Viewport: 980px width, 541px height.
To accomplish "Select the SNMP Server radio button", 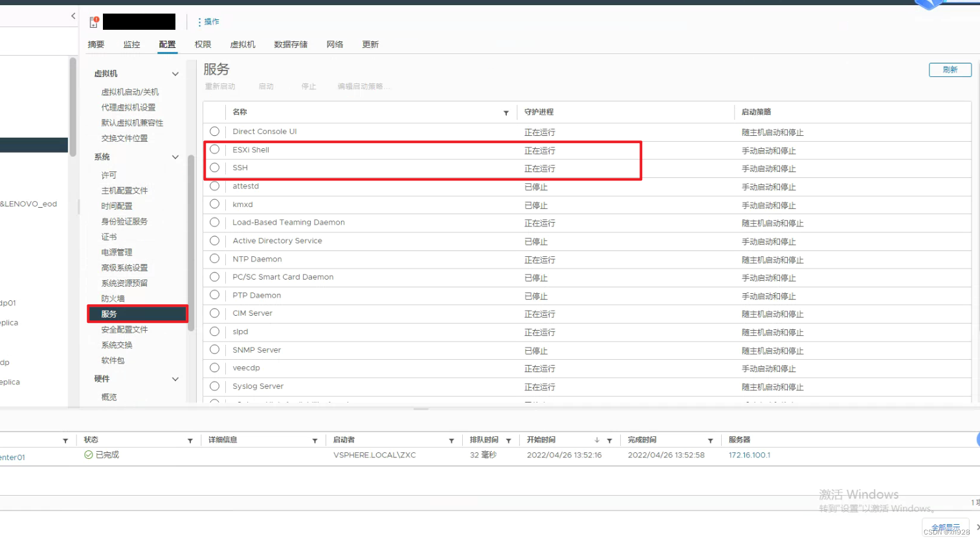I will [215, 349].
